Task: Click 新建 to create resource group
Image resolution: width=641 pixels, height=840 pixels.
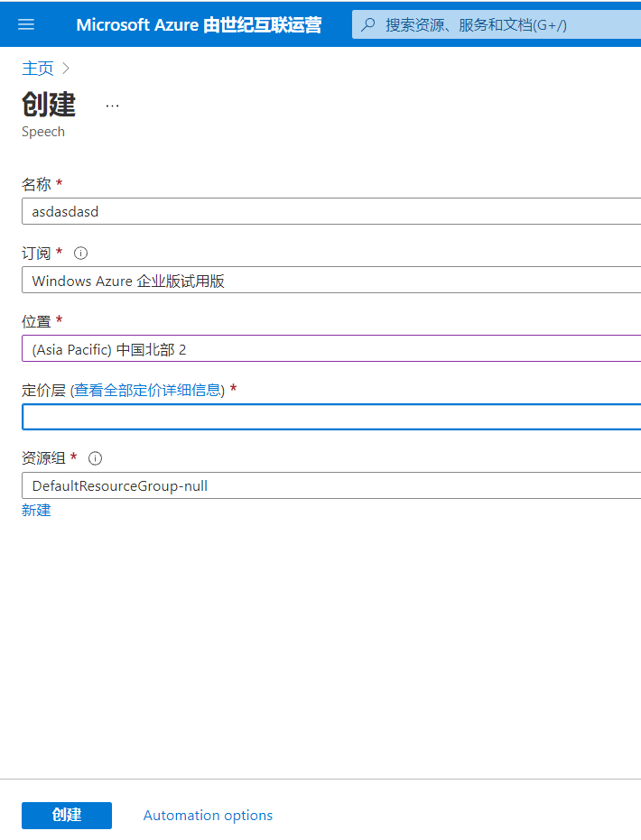Action: pos(36,510)
